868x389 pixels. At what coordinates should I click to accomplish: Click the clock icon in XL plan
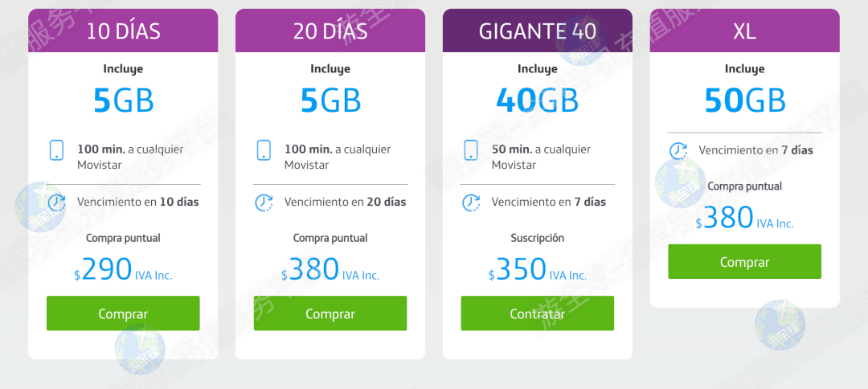point(678,150)
